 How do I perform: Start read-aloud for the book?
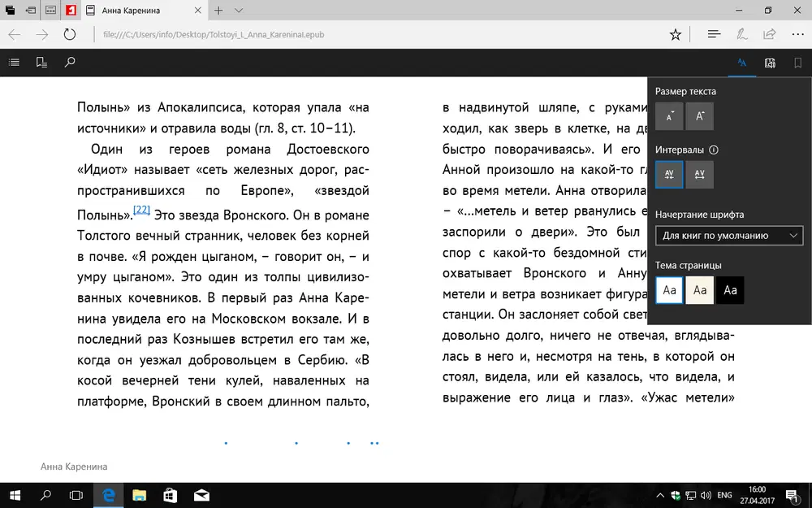pos(770,63)
